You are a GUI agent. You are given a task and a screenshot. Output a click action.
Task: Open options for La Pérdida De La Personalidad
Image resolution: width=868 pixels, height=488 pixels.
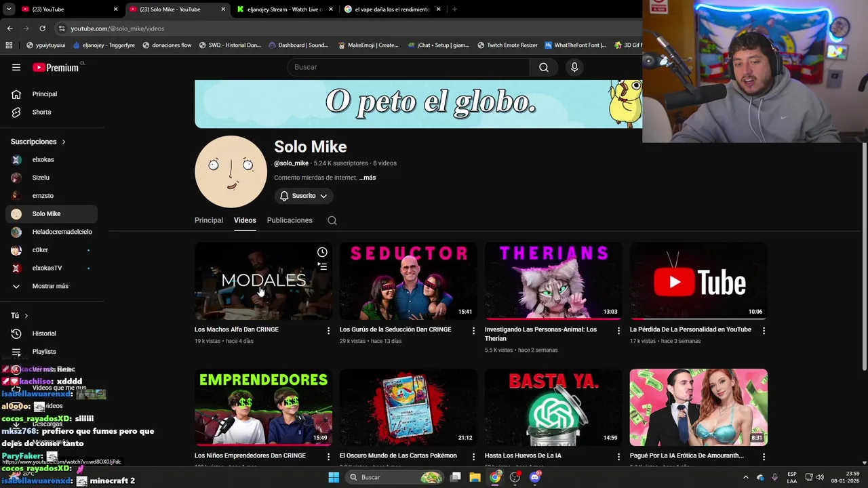click(764, 331)
